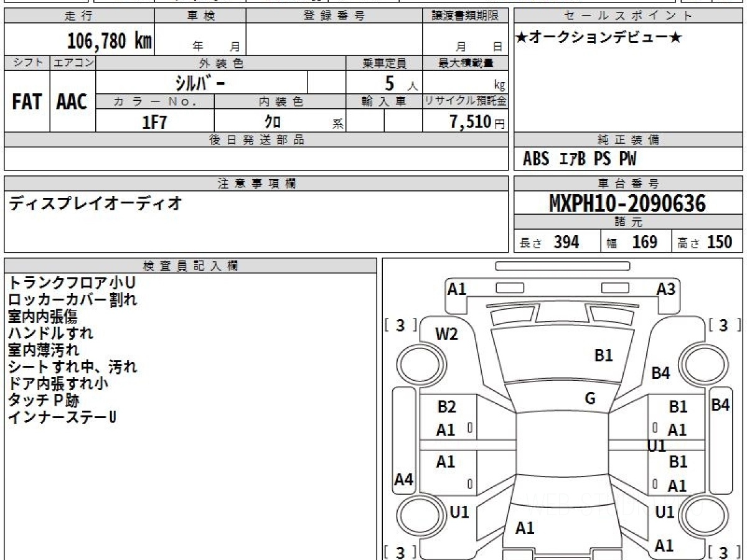The height and width of the screenshot is (560, 747).
Task: Click the 7,510円 recycle deposit value
Action: tap(477, 122)
